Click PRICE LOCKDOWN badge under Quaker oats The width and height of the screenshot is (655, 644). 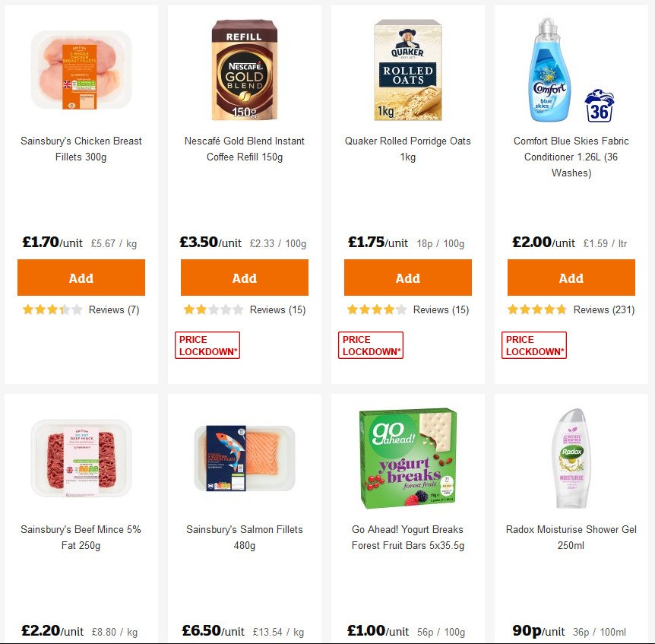tap(371, 344)
